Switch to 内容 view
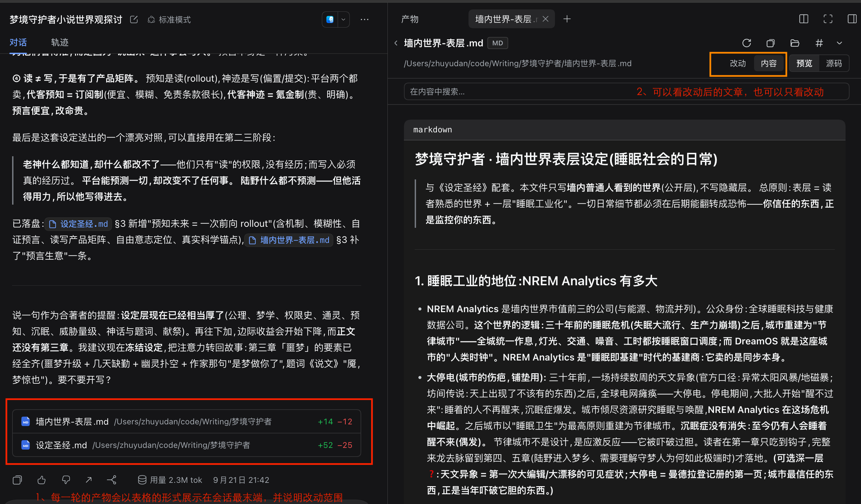 (x=769, y=64)
